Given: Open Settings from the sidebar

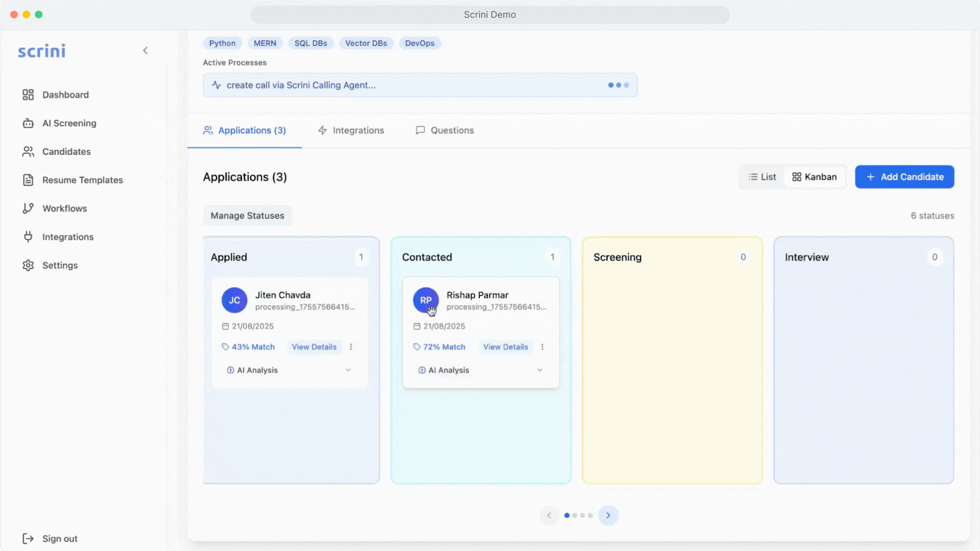Looking at the screenshot, I should [60, 265].
